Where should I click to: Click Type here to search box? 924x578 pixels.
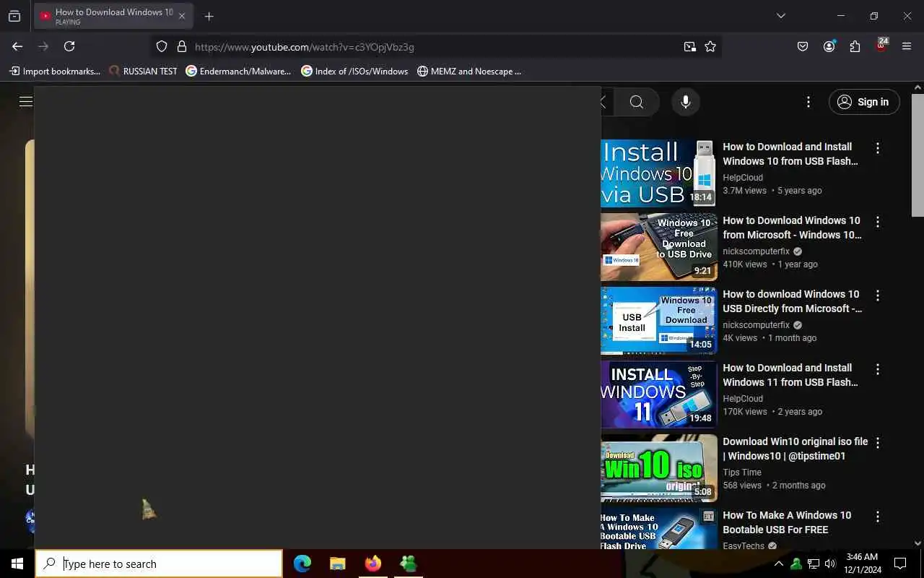coord(159,564)
